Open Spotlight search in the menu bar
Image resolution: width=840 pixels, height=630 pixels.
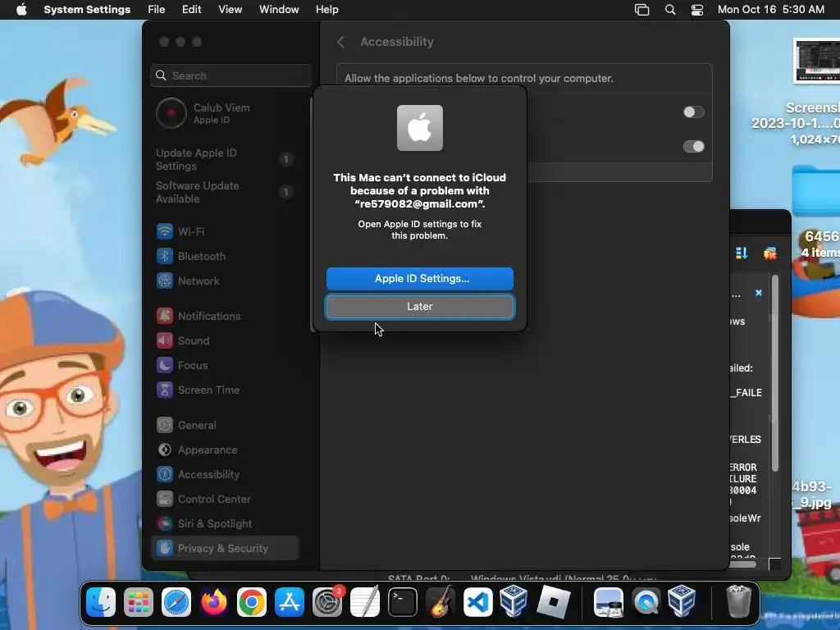tap(669, 9)
